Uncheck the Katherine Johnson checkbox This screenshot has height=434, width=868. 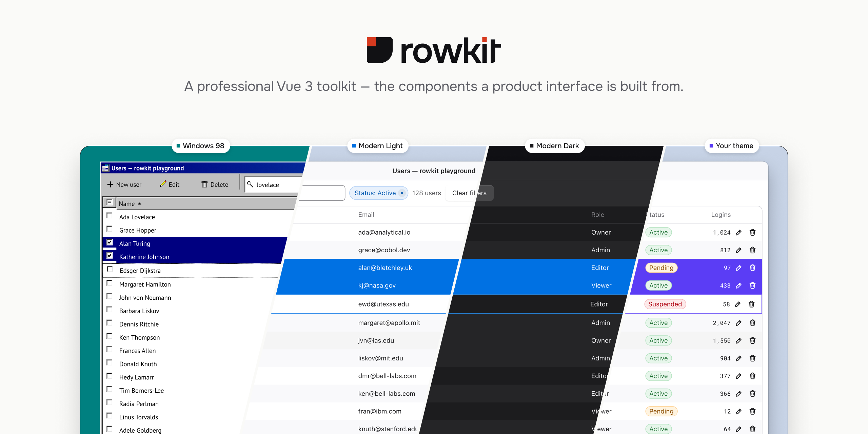tap(110, 255)
